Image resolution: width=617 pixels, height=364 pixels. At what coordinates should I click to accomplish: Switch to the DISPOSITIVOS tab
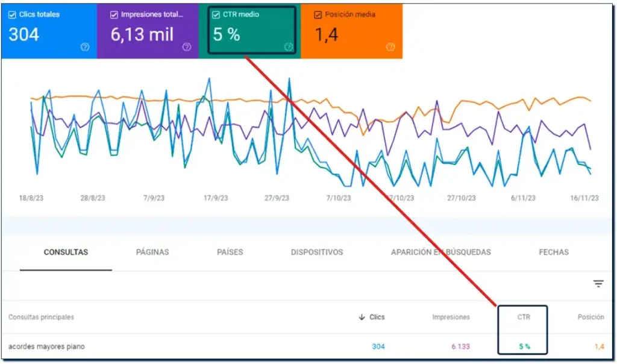(317, 253)
